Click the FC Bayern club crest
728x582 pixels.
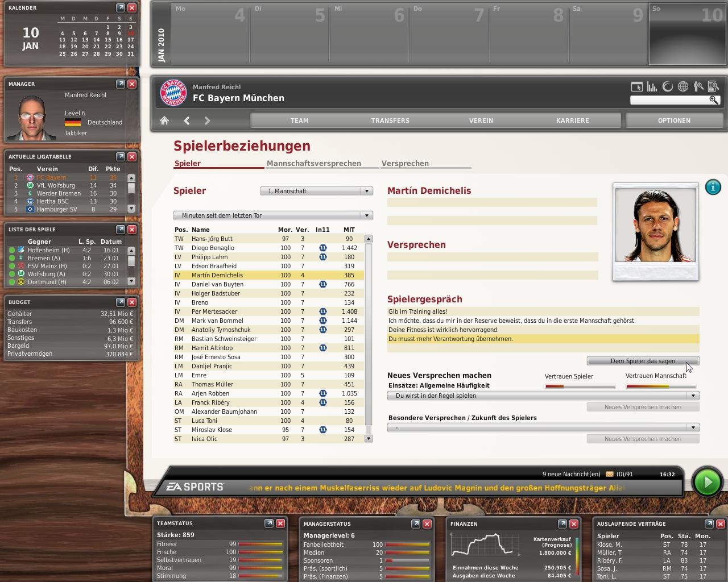[173, 92]
